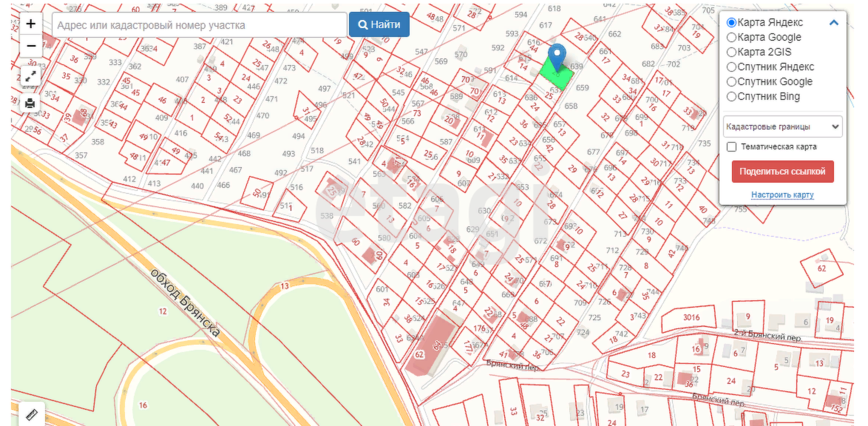Image resolution: width=868 pixels, height=426 pixels.
Task: Click plot number 725 on the map
Action: 595,317
